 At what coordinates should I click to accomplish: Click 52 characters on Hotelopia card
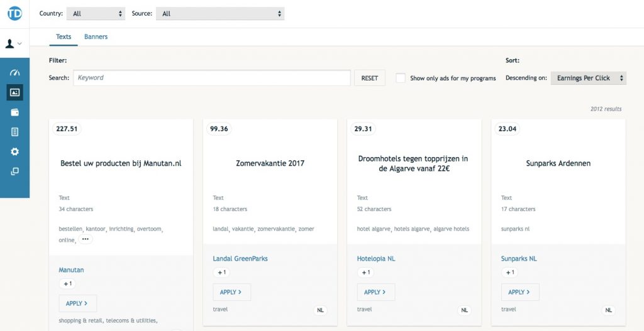pyautogui.click(x=374, y=209)
